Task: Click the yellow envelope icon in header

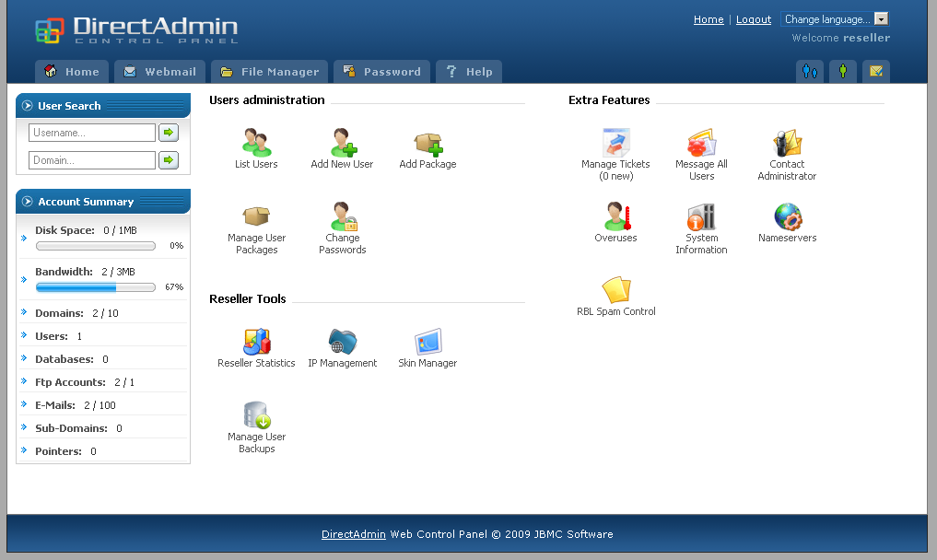Action: pyautogui.click(x=876, y=72)
